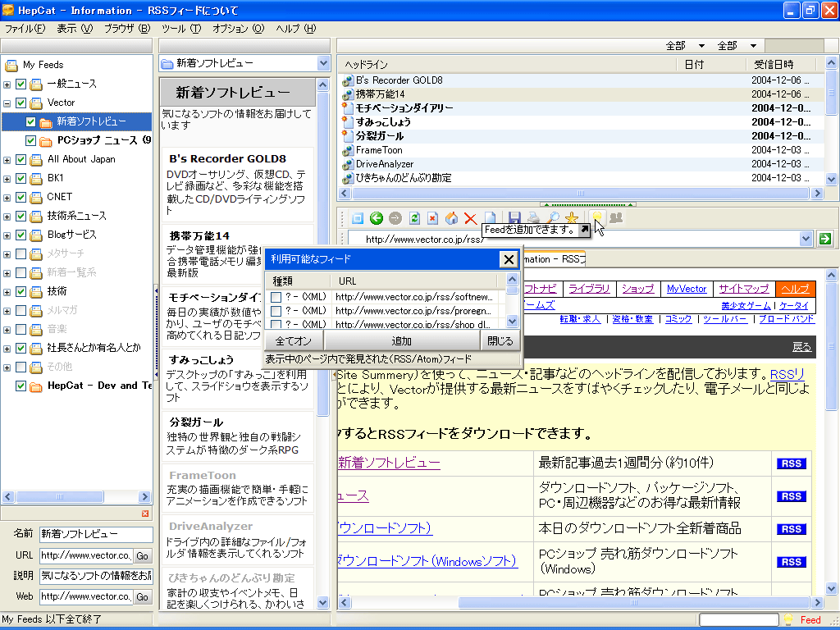This screenshot has height=630, width=840.
Task: Open the URL address bar dropdown
Action: tap(806, 239)
